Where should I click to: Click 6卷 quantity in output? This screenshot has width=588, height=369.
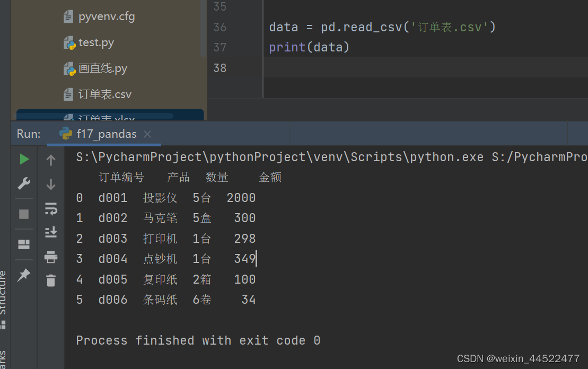(202, 300)
